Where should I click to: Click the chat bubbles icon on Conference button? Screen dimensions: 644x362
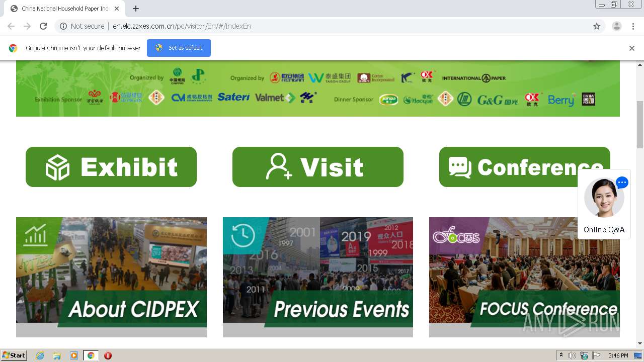[x=460, y=167]
